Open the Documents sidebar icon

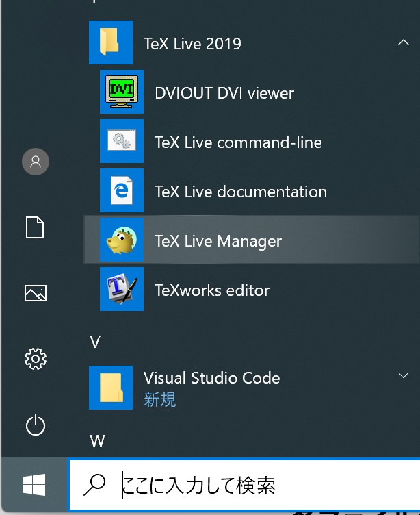click(x=35, y=227)
